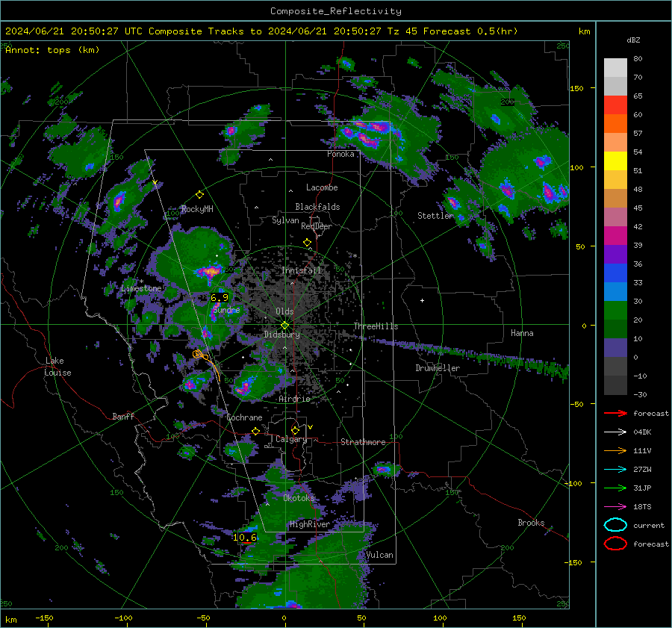Select the red 60-65 dBZ swatch
Viewport: 672px width, 628px height.
point(615,105)
